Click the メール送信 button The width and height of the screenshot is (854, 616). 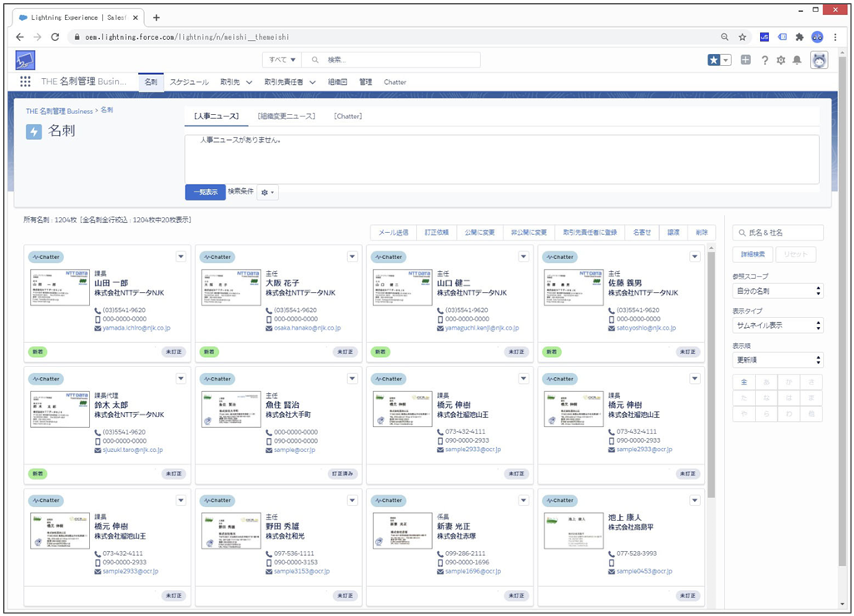click(393, 232)
